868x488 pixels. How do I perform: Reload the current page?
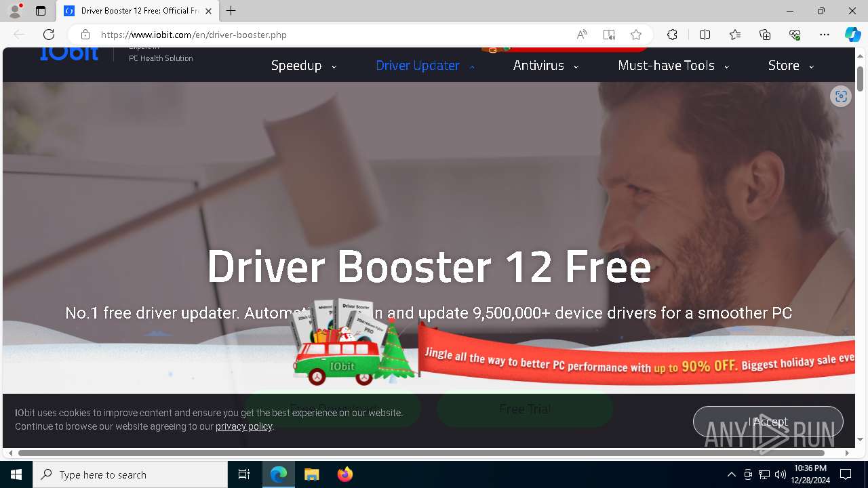coord(49,35)
